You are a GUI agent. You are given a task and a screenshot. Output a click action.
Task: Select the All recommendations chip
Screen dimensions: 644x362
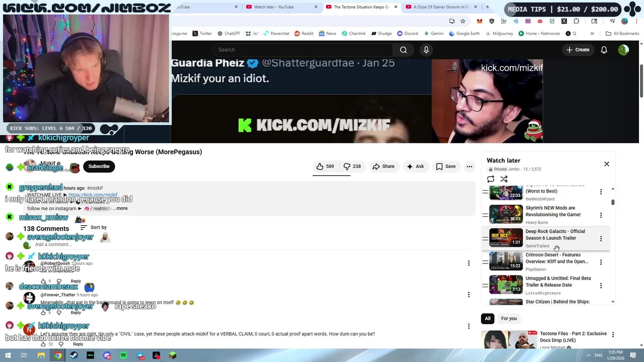(x=488, y=318)
